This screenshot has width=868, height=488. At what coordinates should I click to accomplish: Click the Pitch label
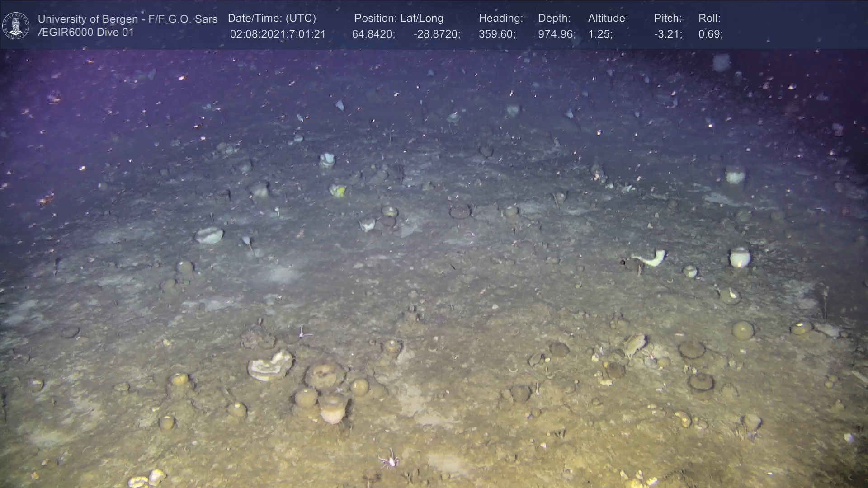point(667,18)
